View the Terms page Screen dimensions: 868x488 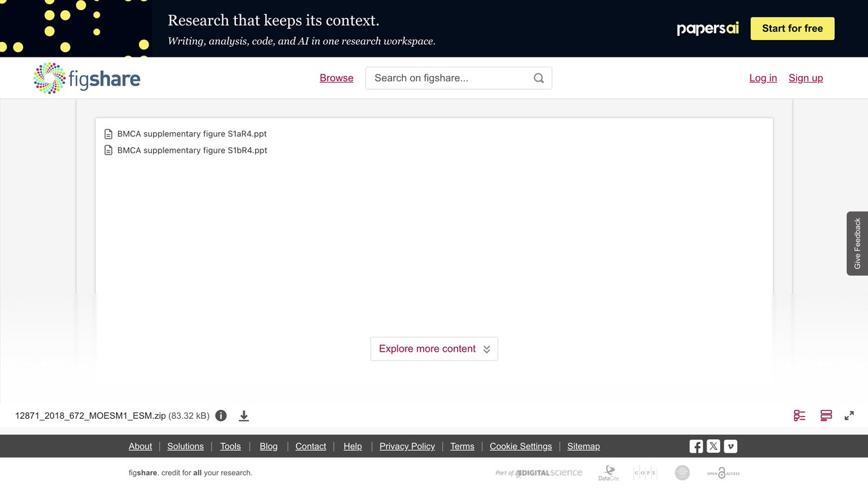[x=462, y=446]
